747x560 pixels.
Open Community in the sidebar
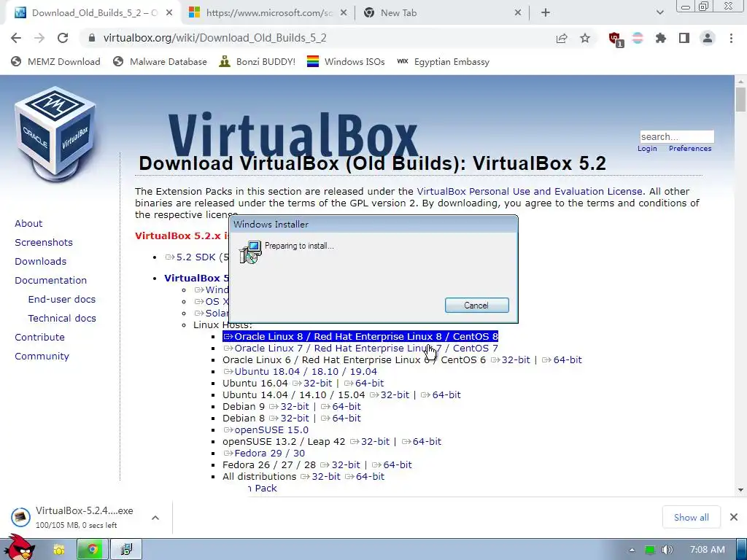[x=42, y=356]
